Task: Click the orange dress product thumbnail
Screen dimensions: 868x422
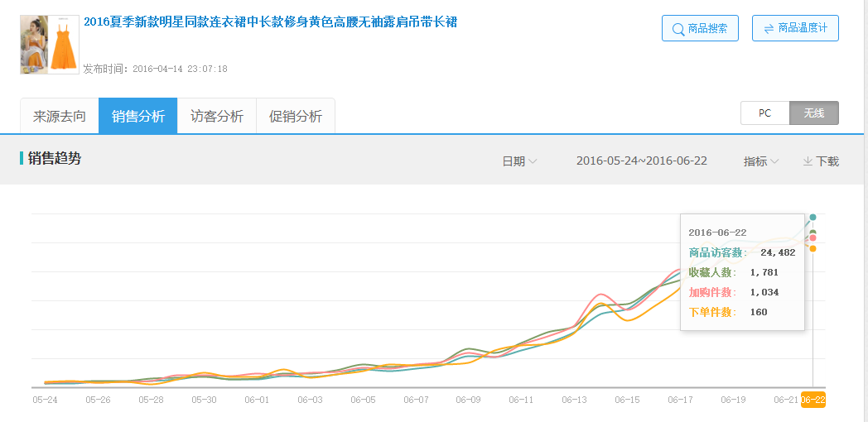Action: click(50, 45)
